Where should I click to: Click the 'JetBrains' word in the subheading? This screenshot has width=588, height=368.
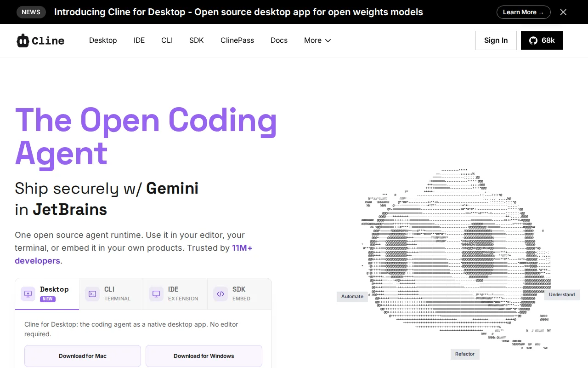70,210
